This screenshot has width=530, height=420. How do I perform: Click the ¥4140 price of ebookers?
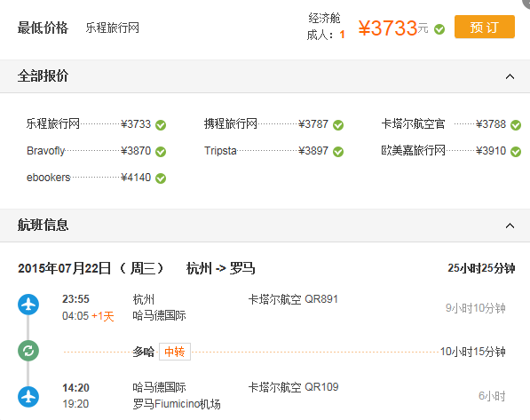136,178
